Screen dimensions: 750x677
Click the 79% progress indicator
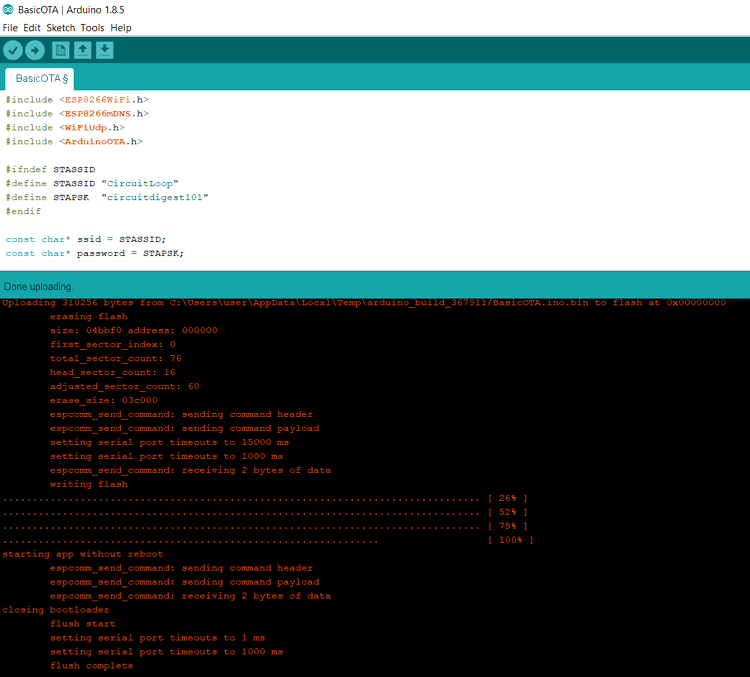(507, 526)
